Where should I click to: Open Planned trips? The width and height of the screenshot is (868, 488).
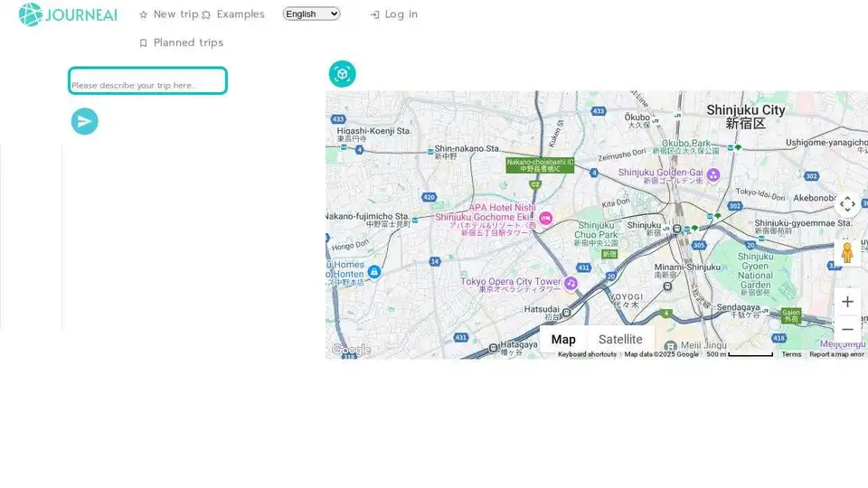[x=181, y=42]
